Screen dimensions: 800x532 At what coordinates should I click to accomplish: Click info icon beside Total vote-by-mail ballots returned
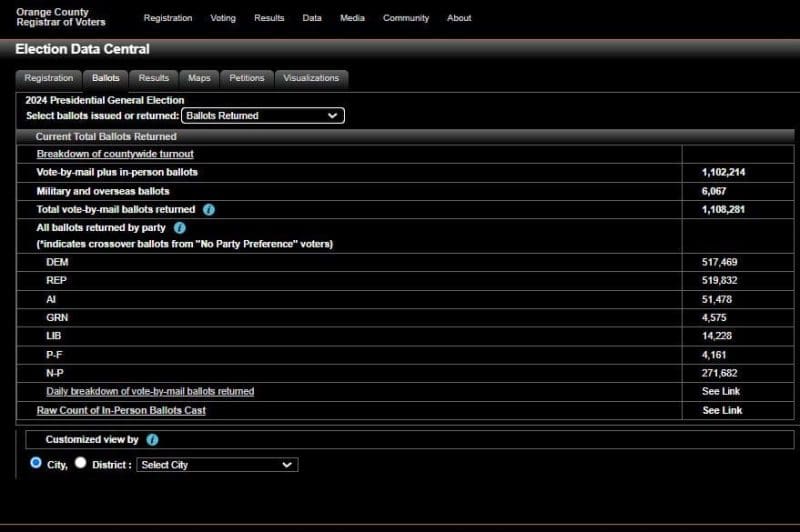pos(209,210)
